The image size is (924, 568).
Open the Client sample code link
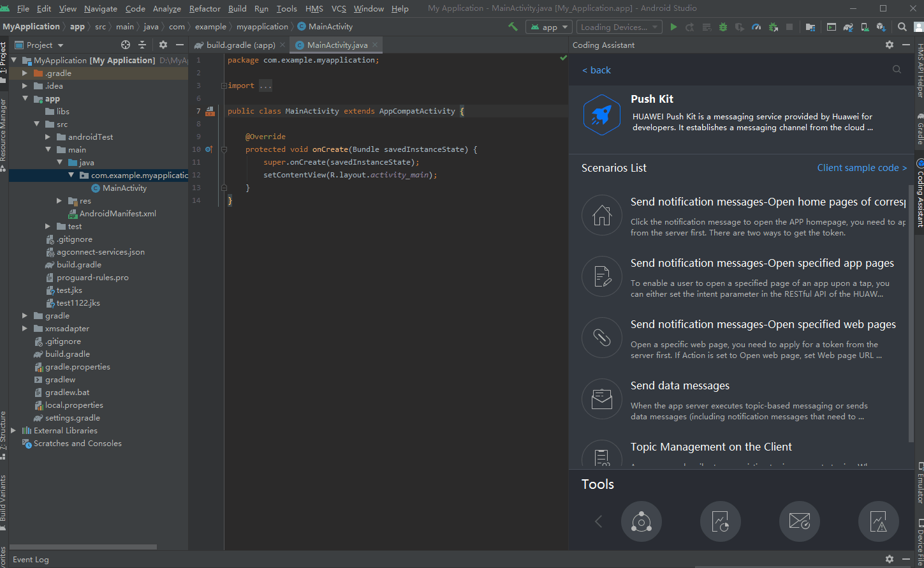[x=862, y=168]
